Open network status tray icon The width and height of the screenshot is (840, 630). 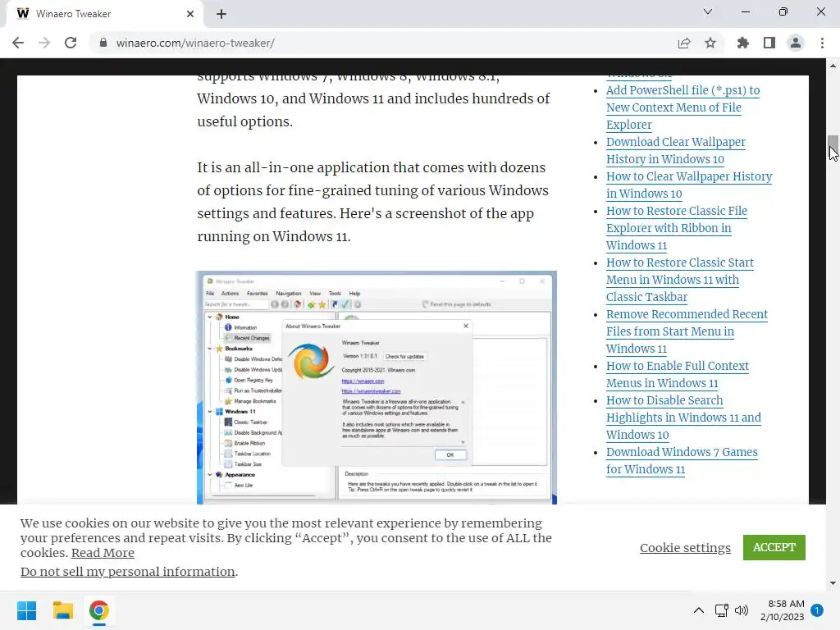point(722,610)
